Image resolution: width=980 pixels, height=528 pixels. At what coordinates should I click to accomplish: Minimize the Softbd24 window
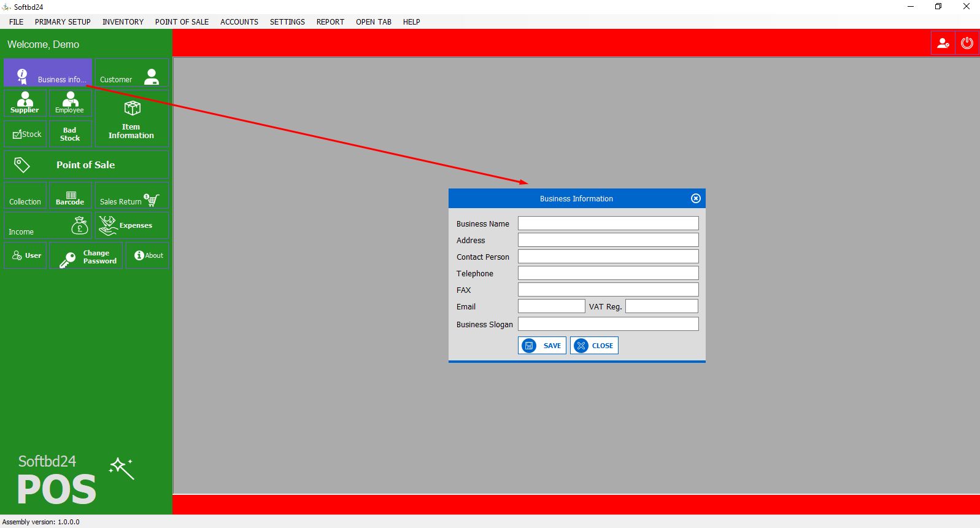911,7
